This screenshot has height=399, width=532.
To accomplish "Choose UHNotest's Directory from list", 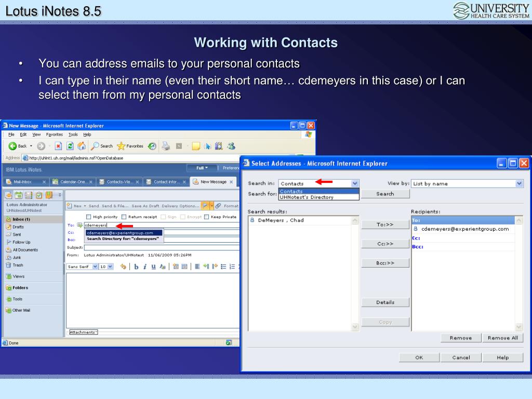I will 318,197.
